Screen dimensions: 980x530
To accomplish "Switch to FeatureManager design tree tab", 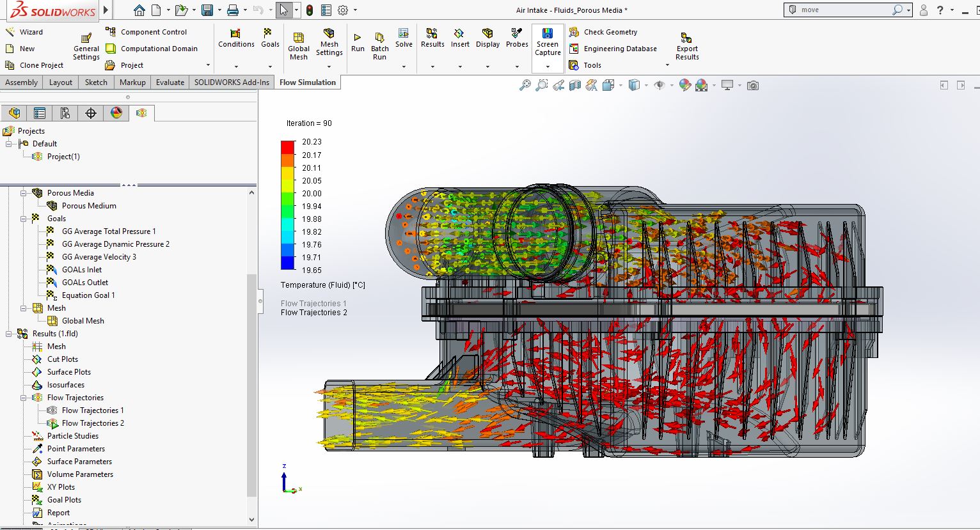I will pos(14,113).
